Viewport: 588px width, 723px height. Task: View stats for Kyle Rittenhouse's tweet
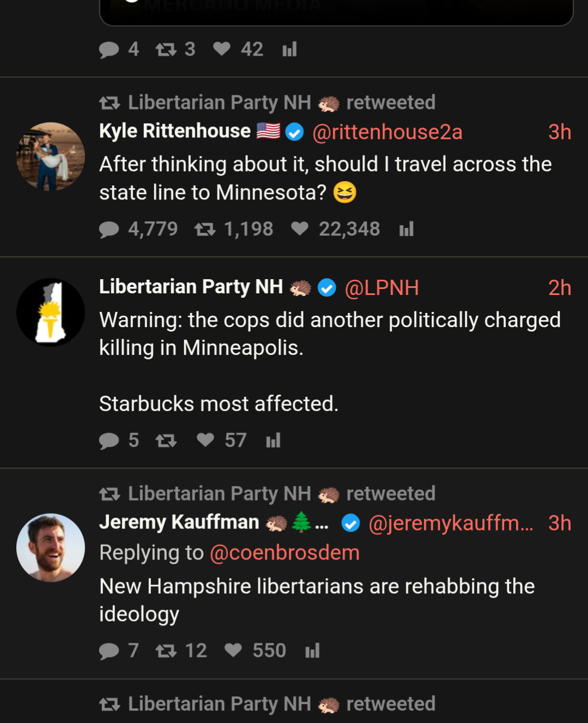(x=407, y=230)
